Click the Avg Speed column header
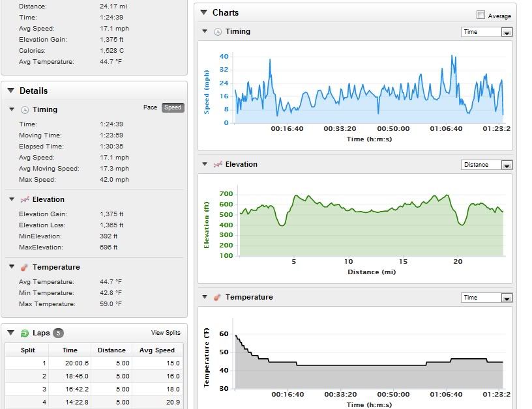 (x=156, y=350)
